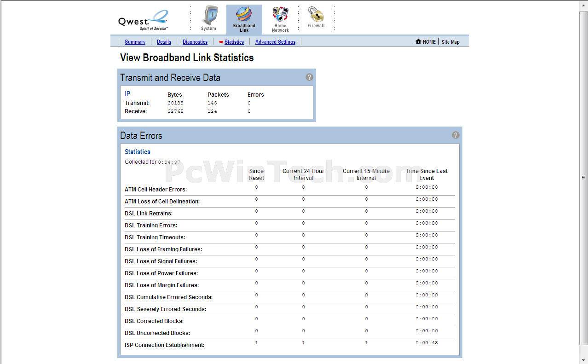588x364 pixels.
Task: Click 'DSL Link Retrains:' label
Action: (x=149, y=214)
